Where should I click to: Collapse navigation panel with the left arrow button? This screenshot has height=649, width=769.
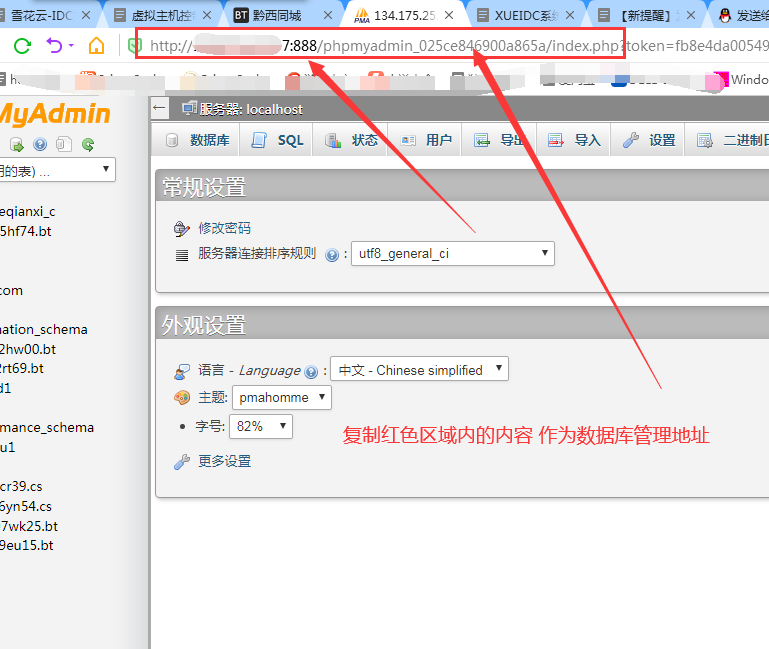160,108
